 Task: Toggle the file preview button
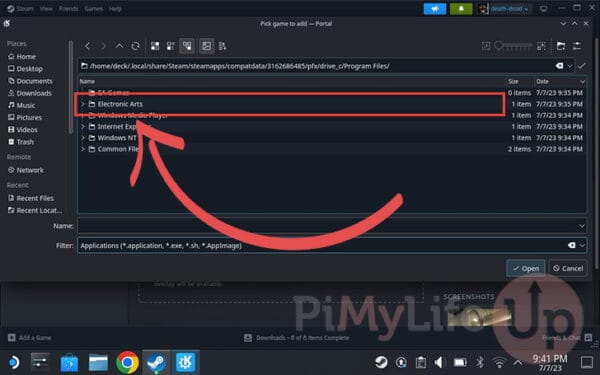(207, 46)
